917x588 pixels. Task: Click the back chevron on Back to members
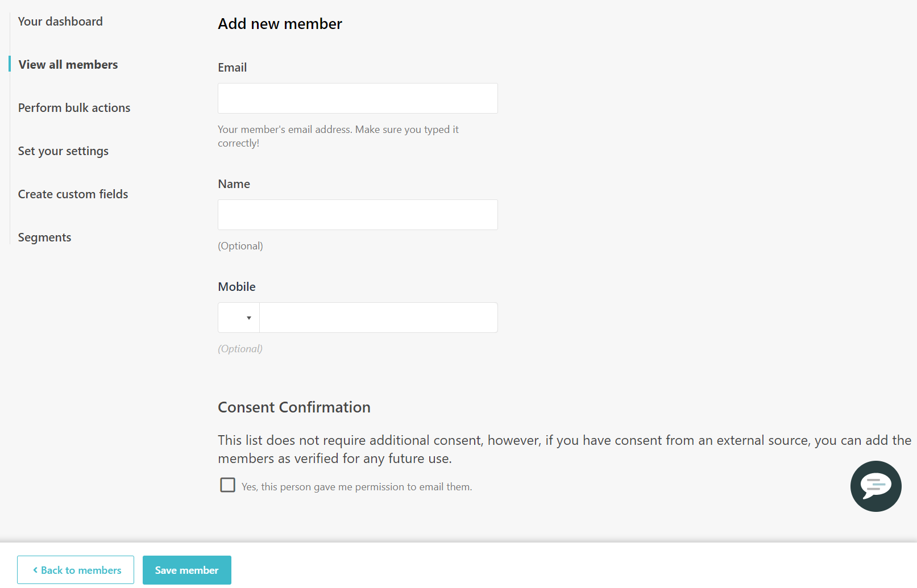(x=35, y=569)
